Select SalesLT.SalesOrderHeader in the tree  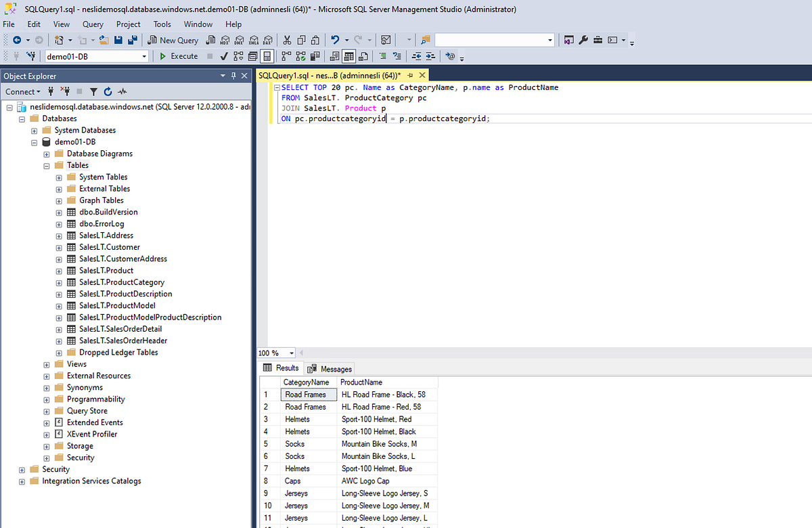(x=123, y=340)
